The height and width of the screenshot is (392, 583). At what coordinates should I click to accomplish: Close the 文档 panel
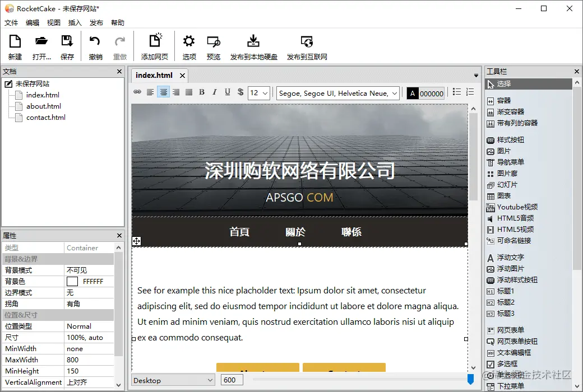pos(119,71)
